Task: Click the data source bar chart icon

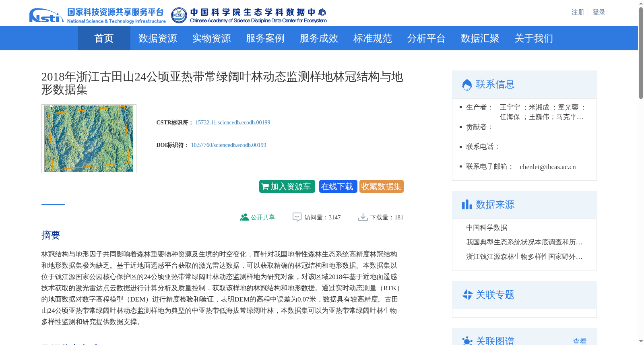Action: tap(467, 205)
